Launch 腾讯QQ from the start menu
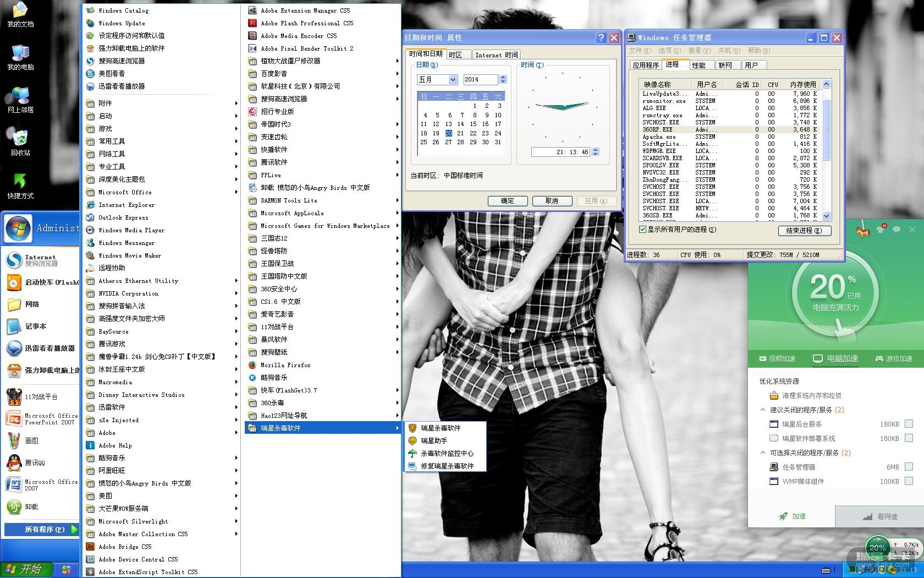This screenshot has height=578, width=924. [35, 463]
